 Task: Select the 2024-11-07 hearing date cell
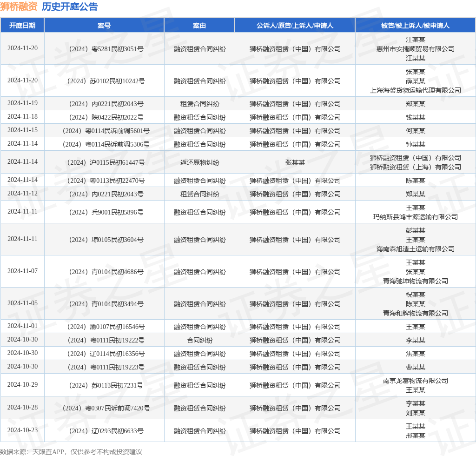tap(22, 271)
